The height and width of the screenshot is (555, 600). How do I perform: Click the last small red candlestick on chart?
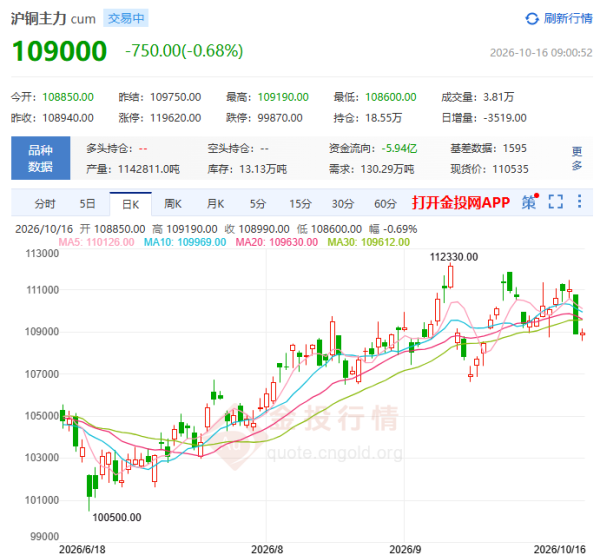582,334
